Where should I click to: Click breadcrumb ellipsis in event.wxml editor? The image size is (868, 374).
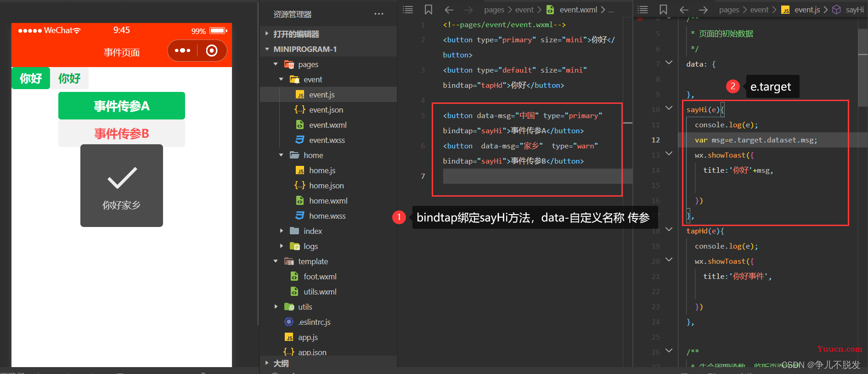611,10
